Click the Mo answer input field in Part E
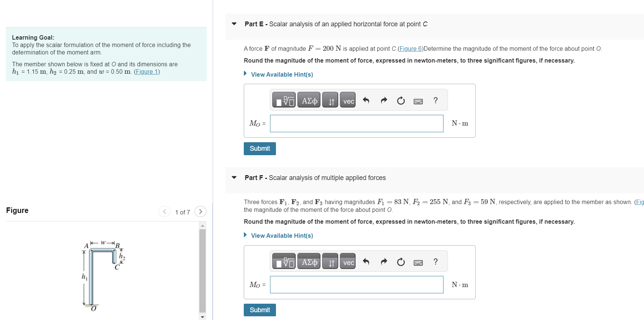The height and width of the screenshot is (320, 644). [356, 123]
